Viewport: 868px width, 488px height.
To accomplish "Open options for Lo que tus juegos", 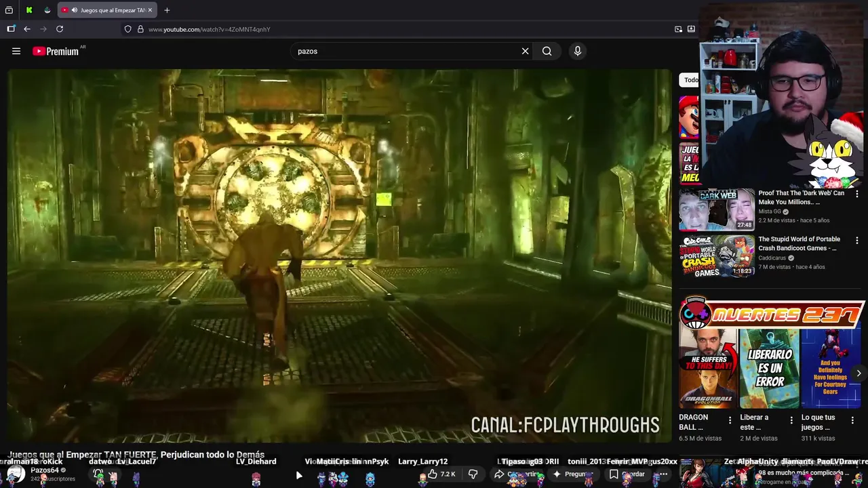I will 853,420.
